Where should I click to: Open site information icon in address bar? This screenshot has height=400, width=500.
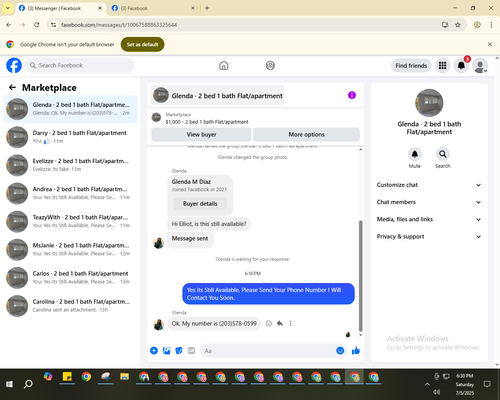(53, 25)
